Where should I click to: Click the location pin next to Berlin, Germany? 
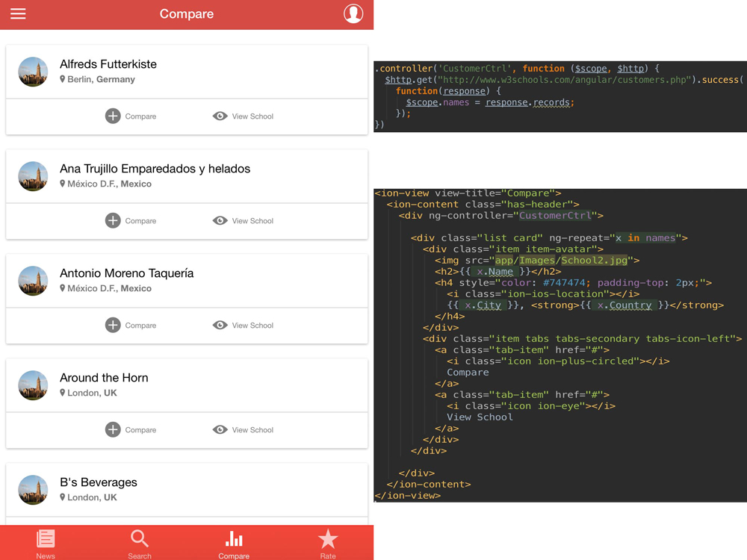63,79
